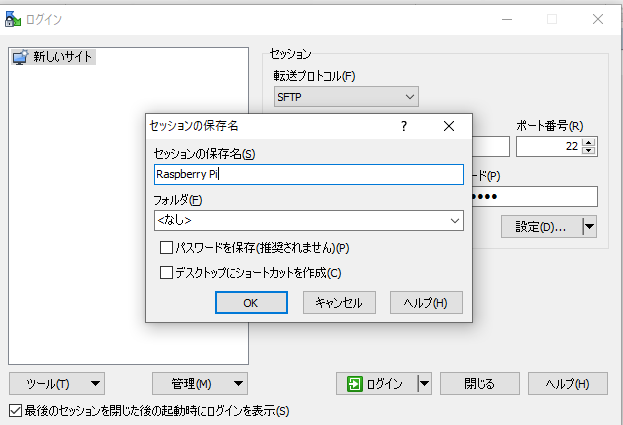The width and height of the screenshot is (623, 425).
Task: Enable パスワードを保存 checkbox
Action: tap(167, 248)
